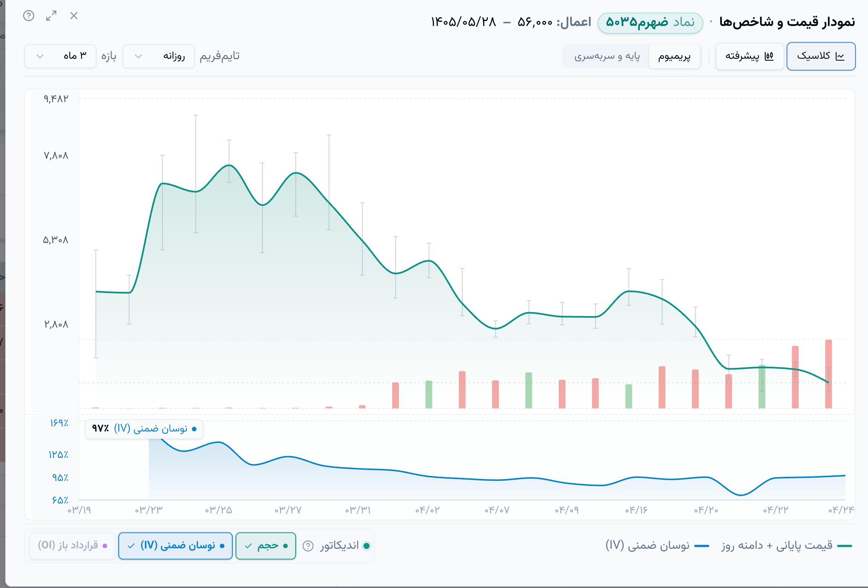Click the strike price ۵۶,۰۰۰ text

[535, 22]
